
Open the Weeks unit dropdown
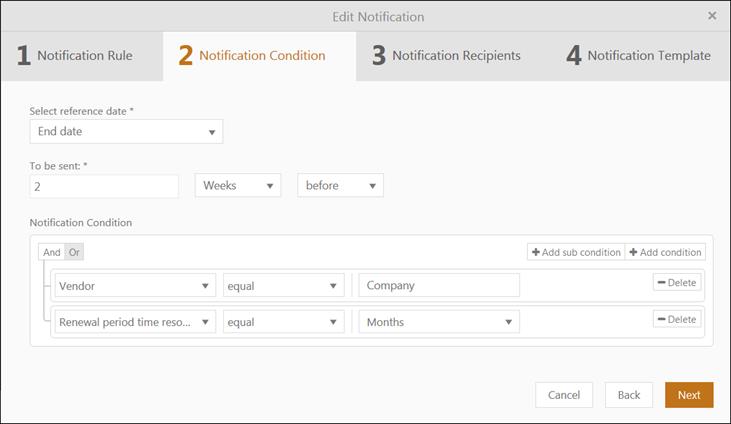(x=238, y=186)
